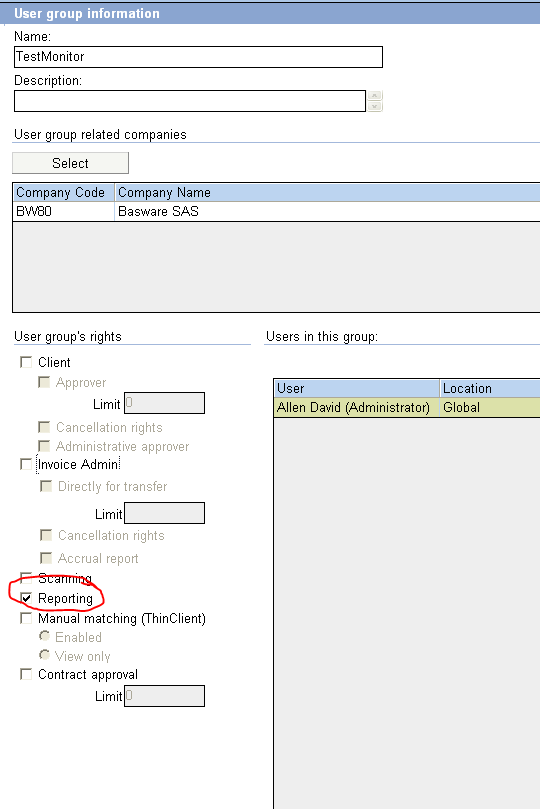
Task: Click the Description field up arrow
Action: click(374, 95)
